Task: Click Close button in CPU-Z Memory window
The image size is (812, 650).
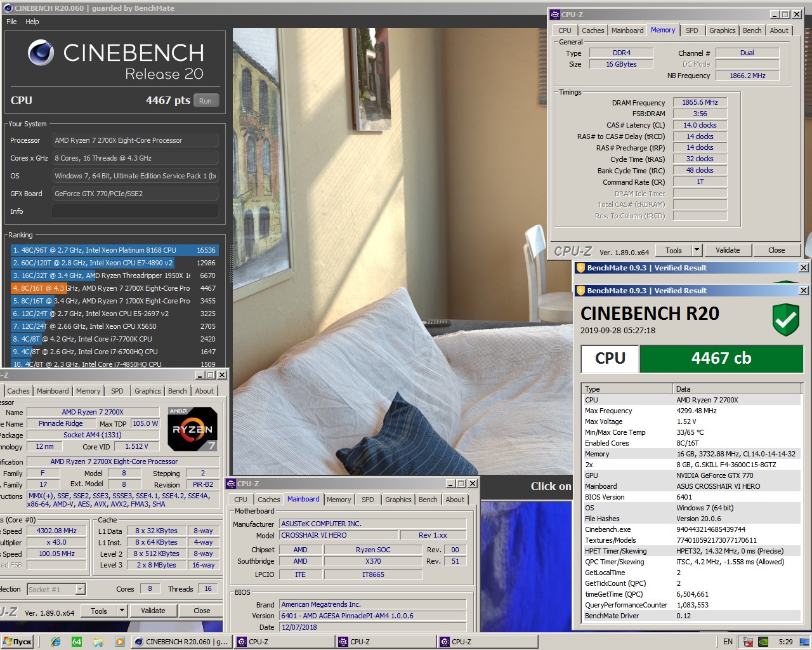Action: [776, 250]
